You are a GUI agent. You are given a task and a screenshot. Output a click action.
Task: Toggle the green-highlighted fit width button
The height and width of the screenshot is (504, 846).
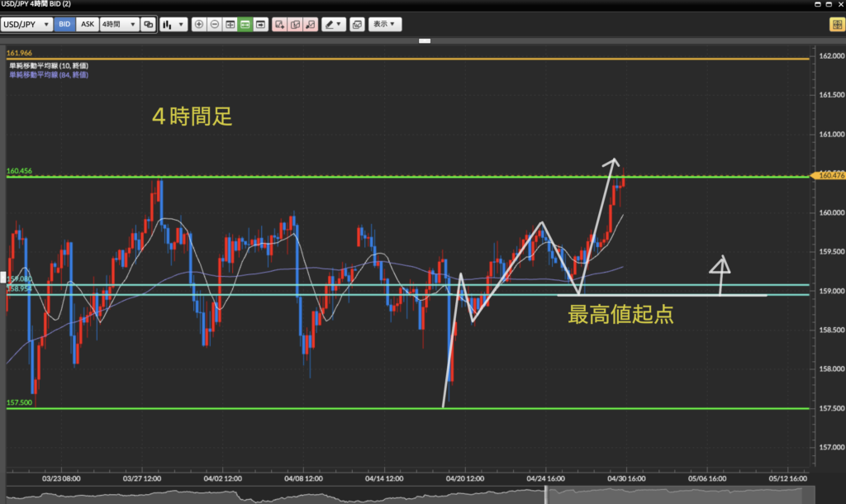tap(245, 25)
